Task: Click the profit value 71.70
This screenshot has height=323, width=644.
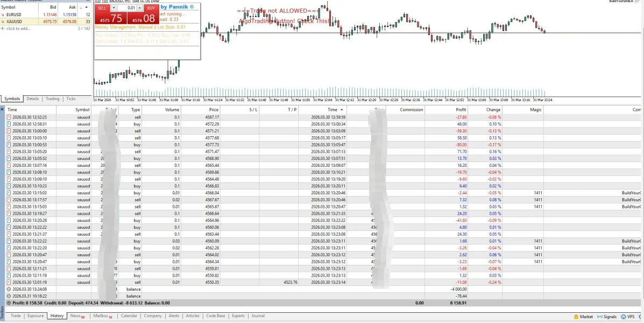Action: point(461,152)
